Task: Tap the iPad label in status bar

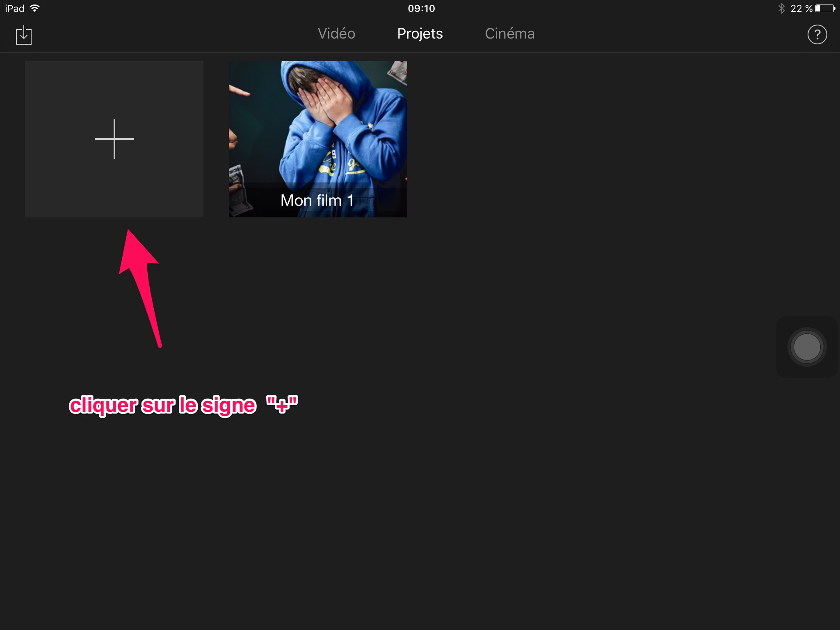Action: (x=15, y=9)
